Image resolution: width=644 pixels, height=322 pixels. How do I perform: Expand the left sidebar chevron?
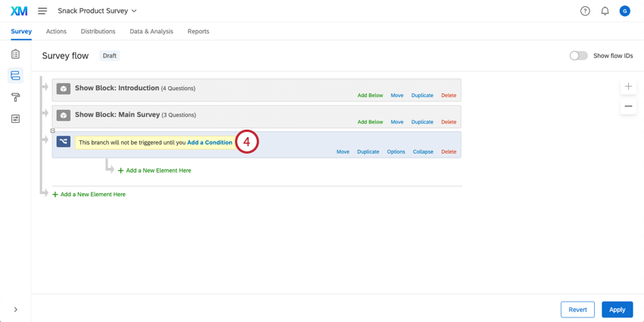coord(16,309)
